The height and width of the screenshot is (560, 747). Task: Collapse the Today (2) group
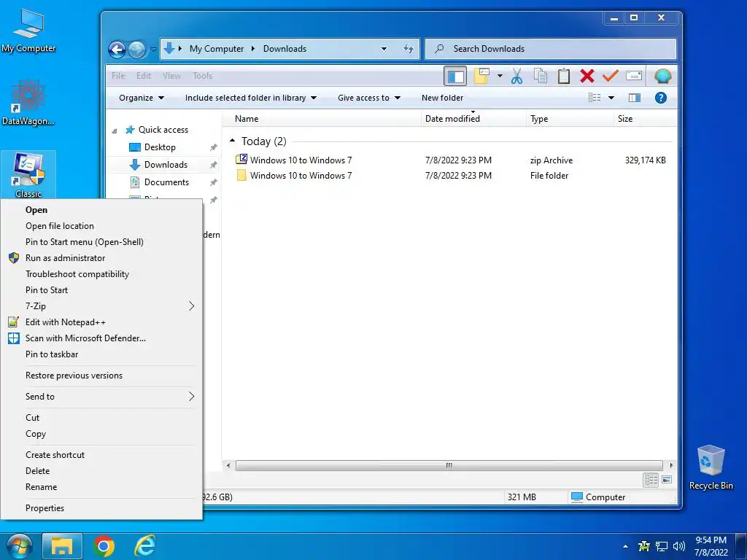pyautogui.click(x=233, y=141)
